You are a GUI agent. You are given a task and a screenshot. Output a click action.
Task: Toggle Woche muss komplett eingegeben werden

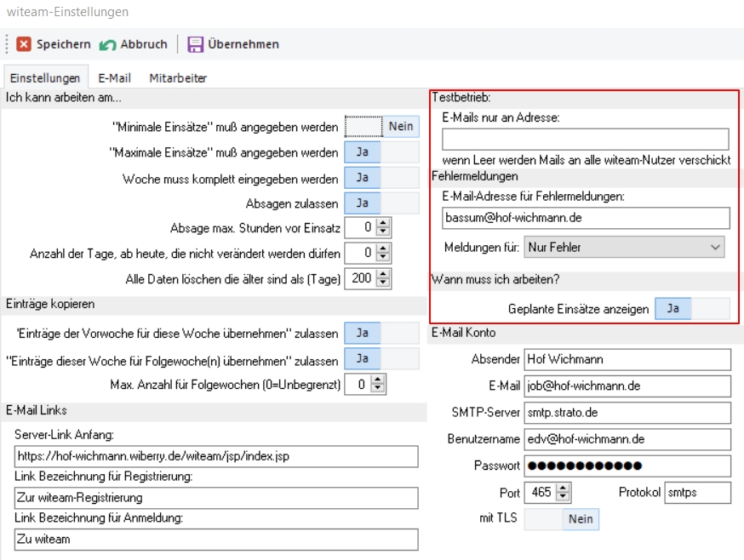tap(381, 178)
